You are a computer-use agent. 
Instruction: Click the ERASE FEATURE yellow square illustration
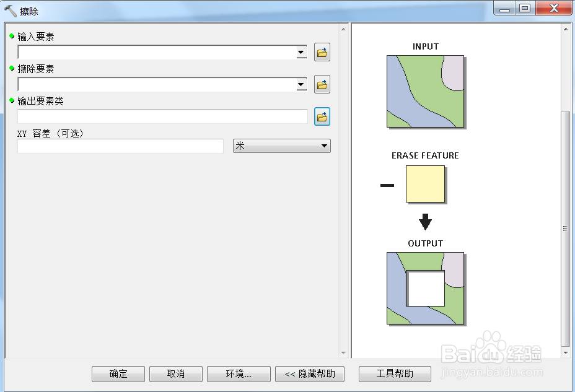click(426, 185)
